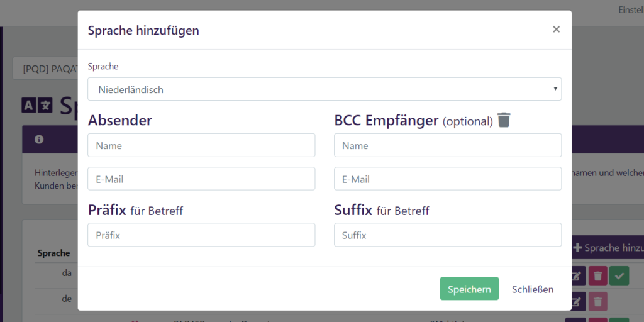644x322 pixels.
Task: Focus the Absender E-Mail field
Action: pyautogui.click(x=201, y=179)
